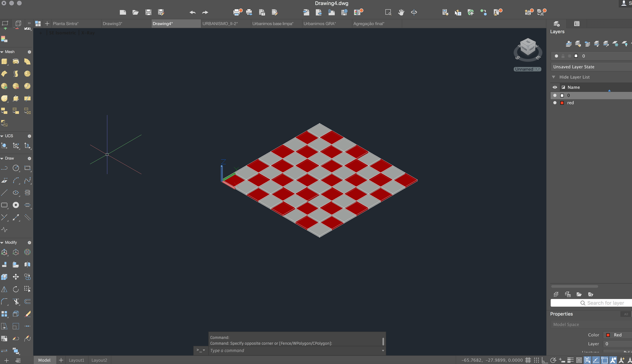632x364 pixels.
Task: Click the Undo action button
Action: 192,12
